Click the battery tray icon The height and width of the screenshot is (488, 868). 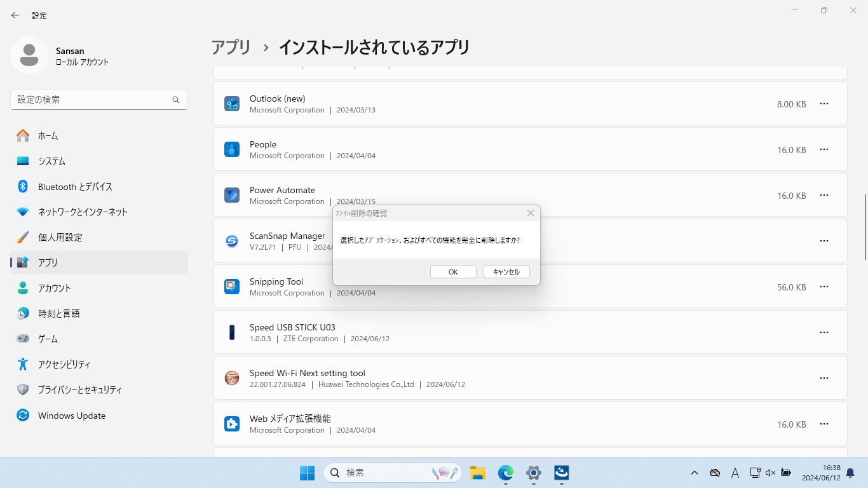point(786,473)
